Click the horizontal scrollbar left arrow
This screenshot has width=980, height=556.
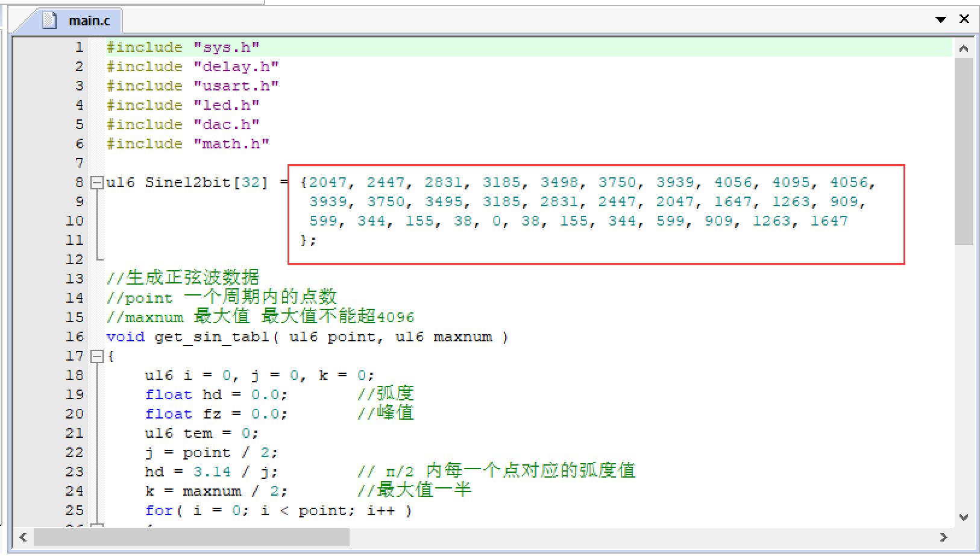pos(23,537)
